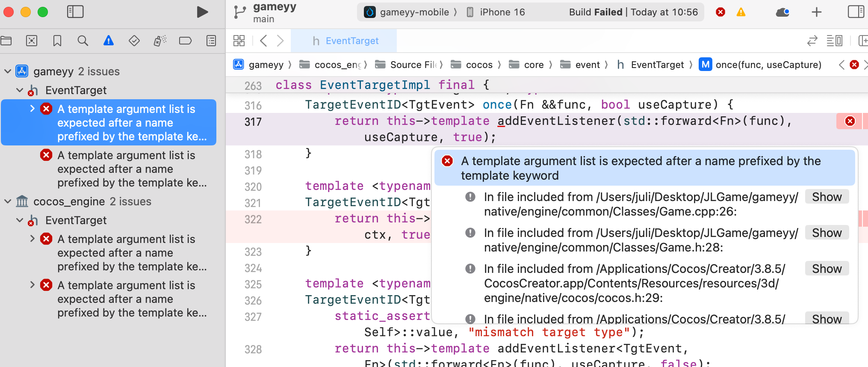
Task: Click the Run play button
Action: pos(202,12)
